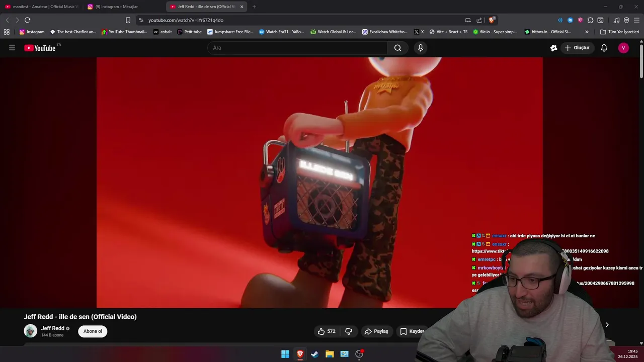Image resolution: width=644 pixels, height=362 pixels.
Task: Go forward in browser history
Action: (17, 20)
